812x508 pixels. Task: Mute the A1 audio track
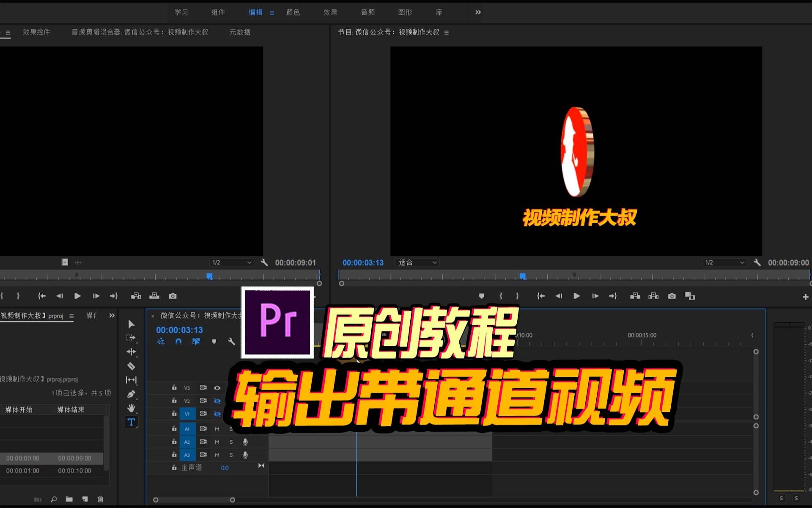(x=217, y=429)
